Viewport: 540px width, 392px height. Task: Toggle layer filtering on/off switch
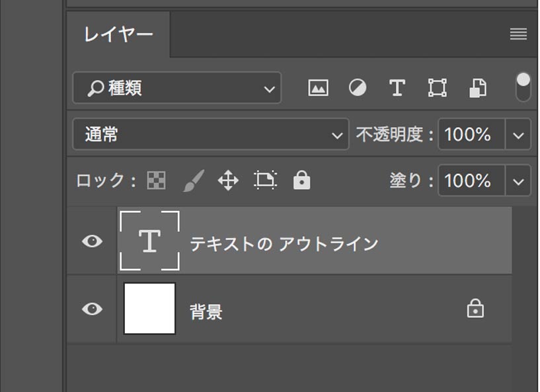(523, 87)
